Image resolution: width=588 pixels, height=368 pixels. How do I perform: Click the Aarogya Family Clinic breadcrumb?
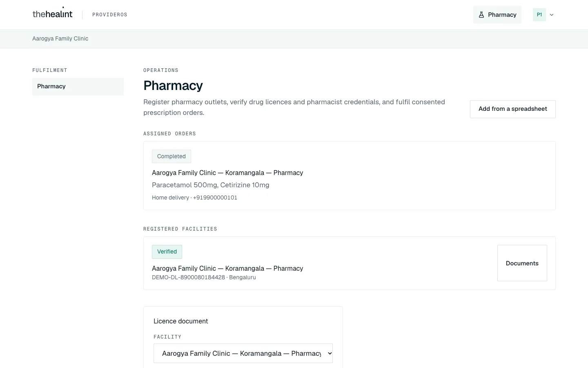[60, 38]
